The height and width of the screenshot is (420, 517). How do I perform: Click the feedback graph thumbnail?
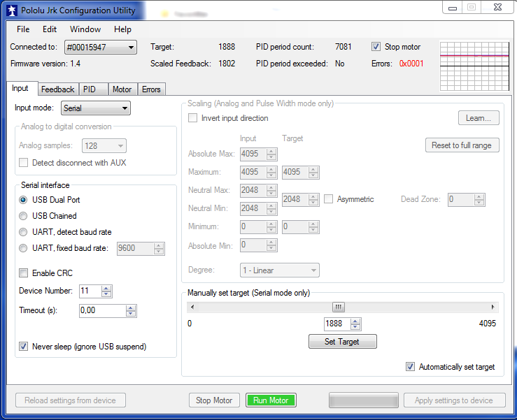pos(475,66)
